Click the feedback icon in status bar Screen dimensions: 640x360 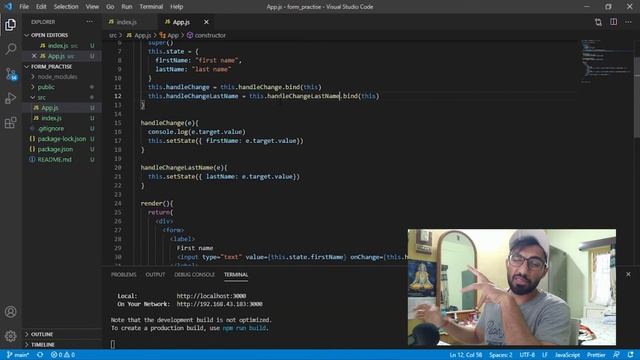click(x=616, y=355)
